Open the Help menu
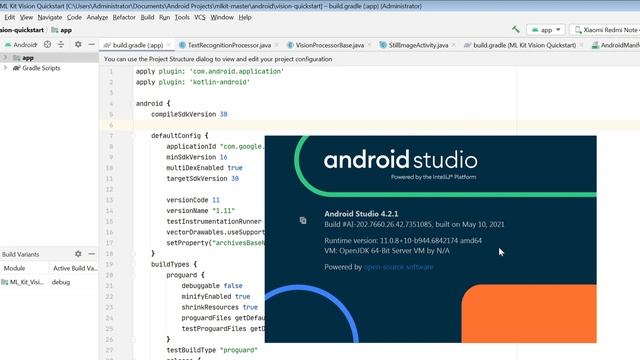The image size is (640, 360). (x=245, y=17)
